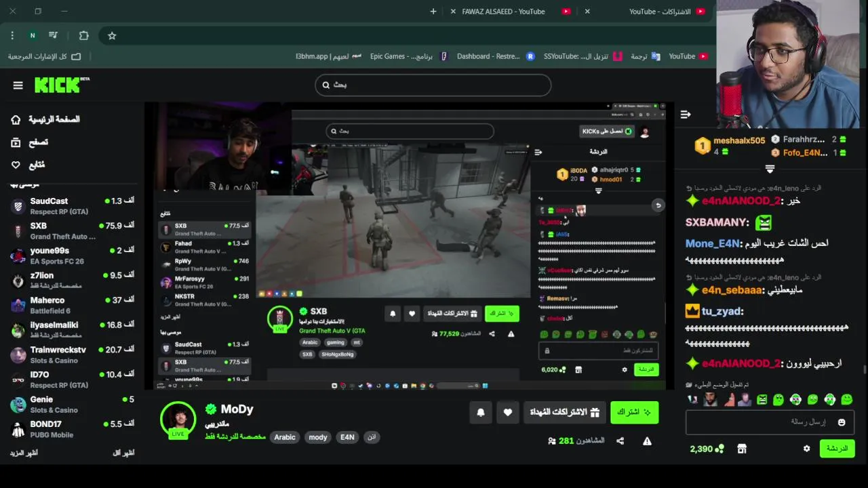Click the green Subscribe (اشتراك) button
Image resolution: width=868 pixels, height=488 pixels.
tap(634, 412)
